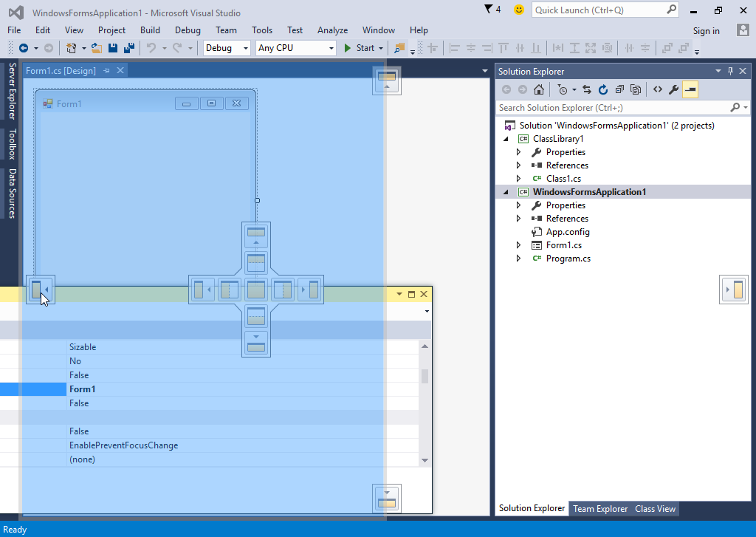Open the dropdown arrow next to Start
756x537 pixels.
[381, 48]
